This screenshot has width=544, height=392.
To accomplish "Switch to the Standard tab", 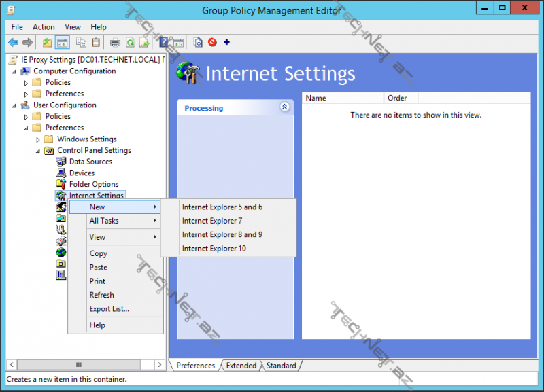I will [x=281, y=366].
